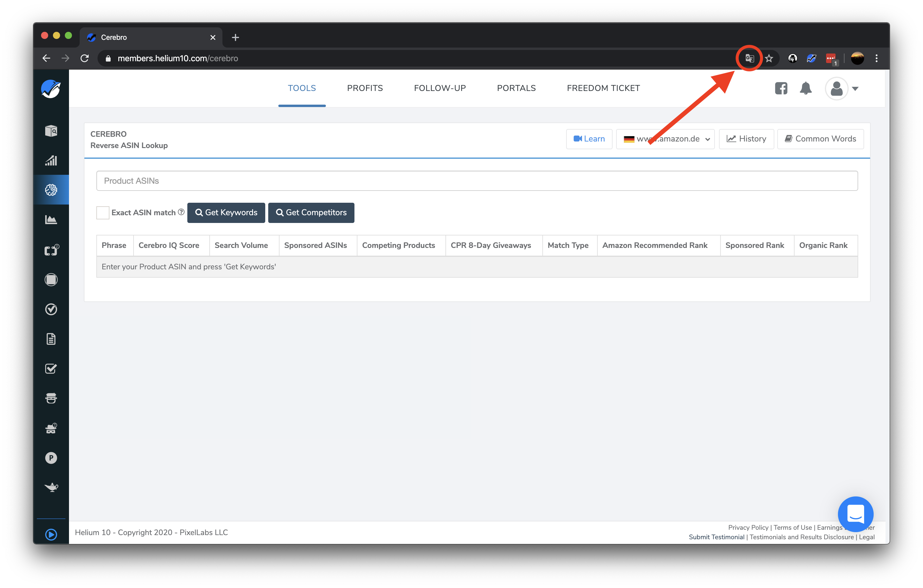Open the account dropdown beside the avatar
This screenshot has height=588, width=923.
(855, 89)
